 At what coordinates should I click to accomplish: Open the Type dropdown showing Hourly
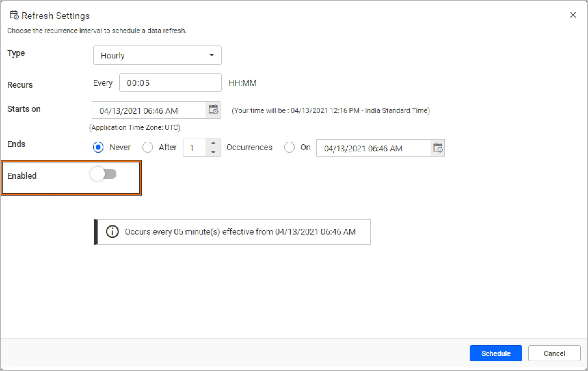(157, 55)
